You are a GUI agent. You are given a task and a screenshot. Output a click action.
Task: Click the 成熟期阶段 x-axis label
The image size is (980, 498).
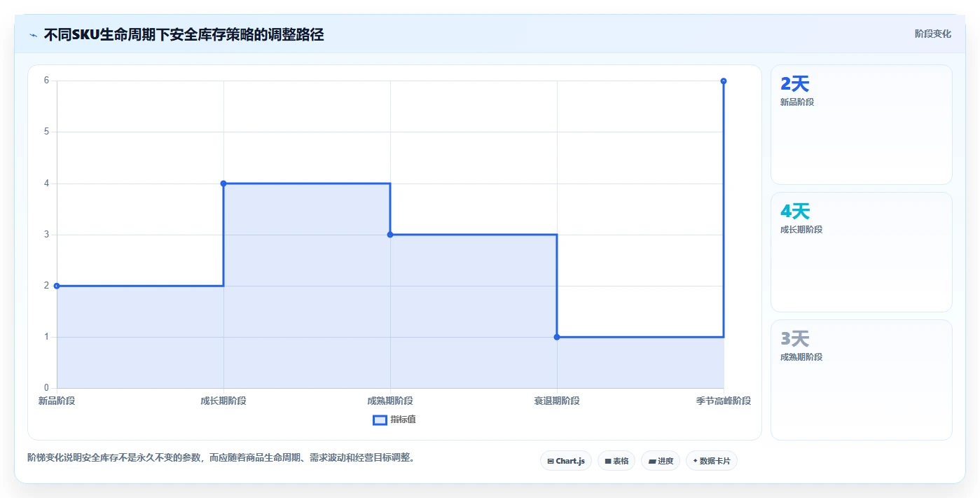(x=390, y=401)
